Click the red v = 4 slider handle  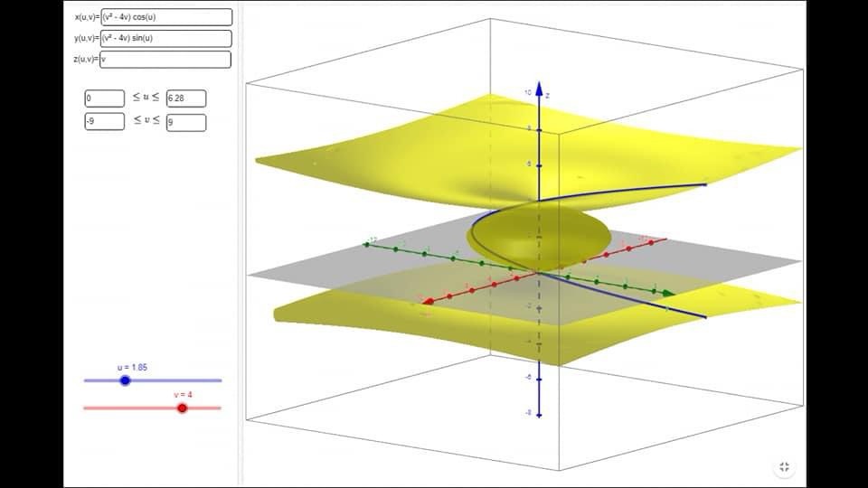coord(183,408)
